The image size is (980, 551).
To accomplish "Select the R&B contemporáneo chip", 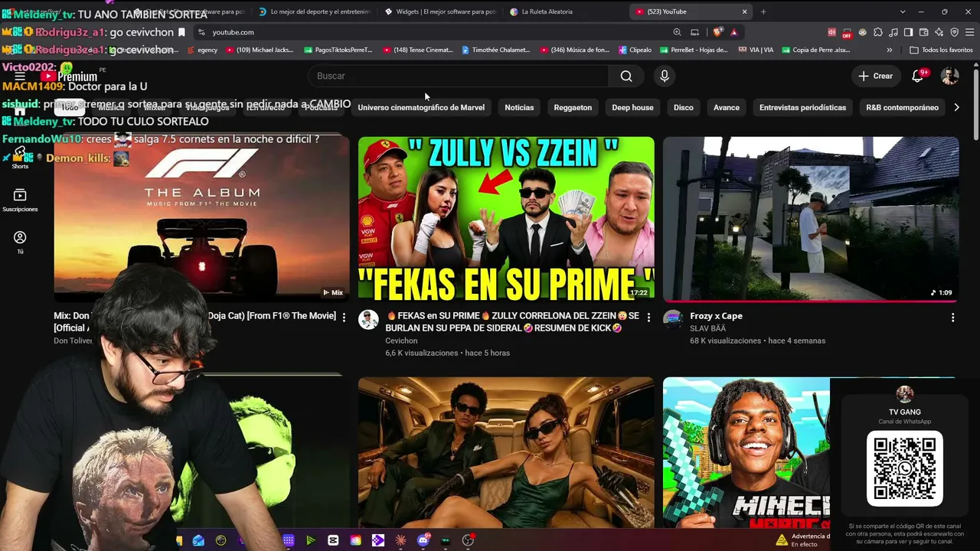I will [902, 107].
